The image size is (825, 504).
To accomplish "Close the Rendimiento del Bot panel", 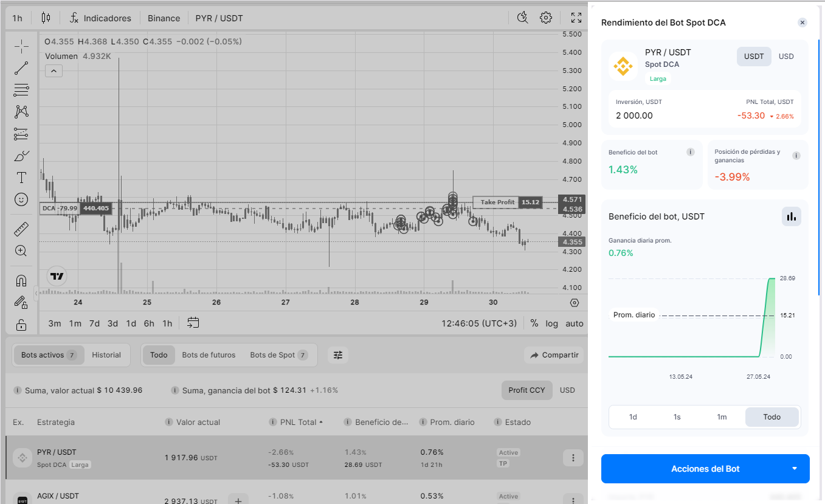I will pyautogui.click(x=803, y=22).
